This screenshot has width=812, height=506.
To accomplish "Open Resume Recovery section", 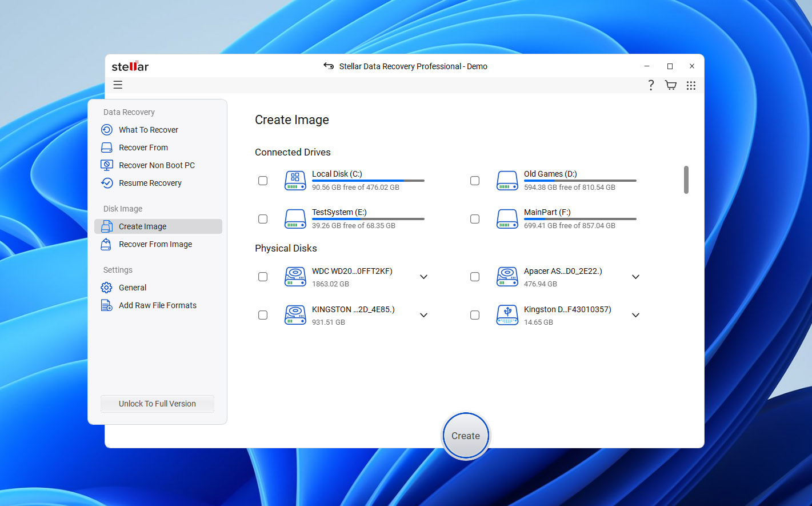I will pyautogui.click(x=150, y=183).
